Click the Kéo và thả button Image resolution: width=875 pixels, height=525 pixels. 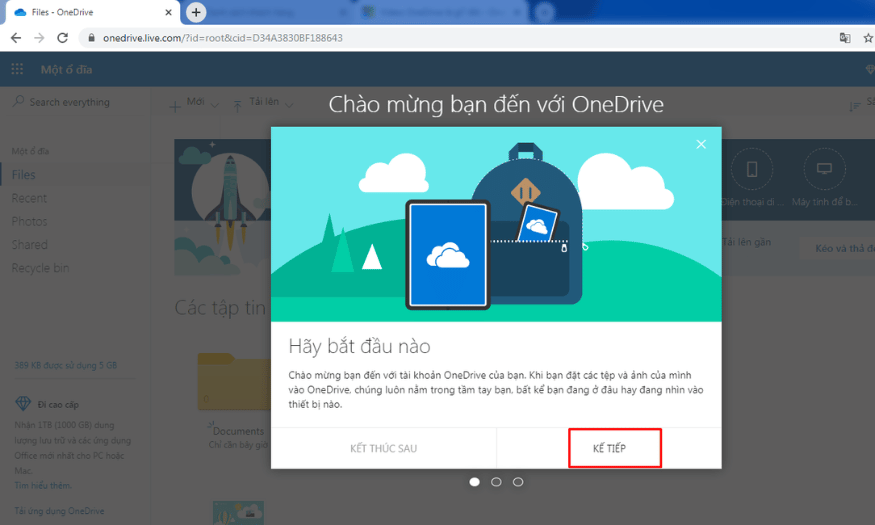837,248
